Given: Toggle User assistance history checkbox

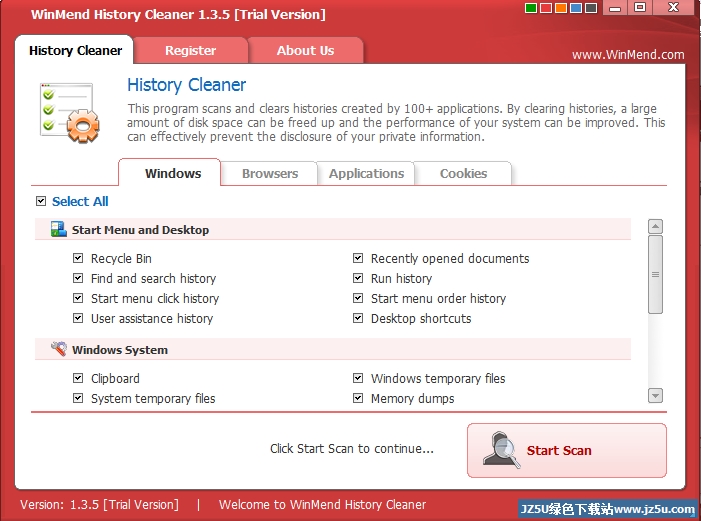Looking at the screenshot, I should pyautogui.click(x=78, y=318).
